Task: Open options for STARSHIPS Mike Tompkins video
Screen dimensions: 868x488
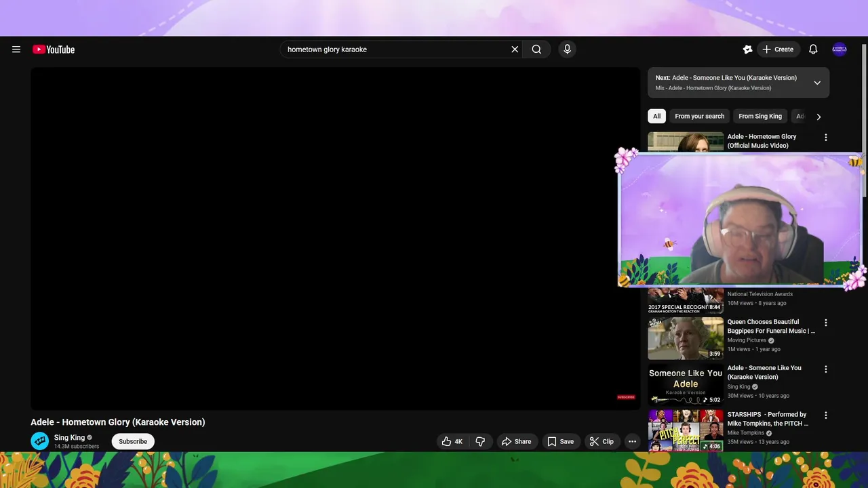Action: (x=825, y=415)
